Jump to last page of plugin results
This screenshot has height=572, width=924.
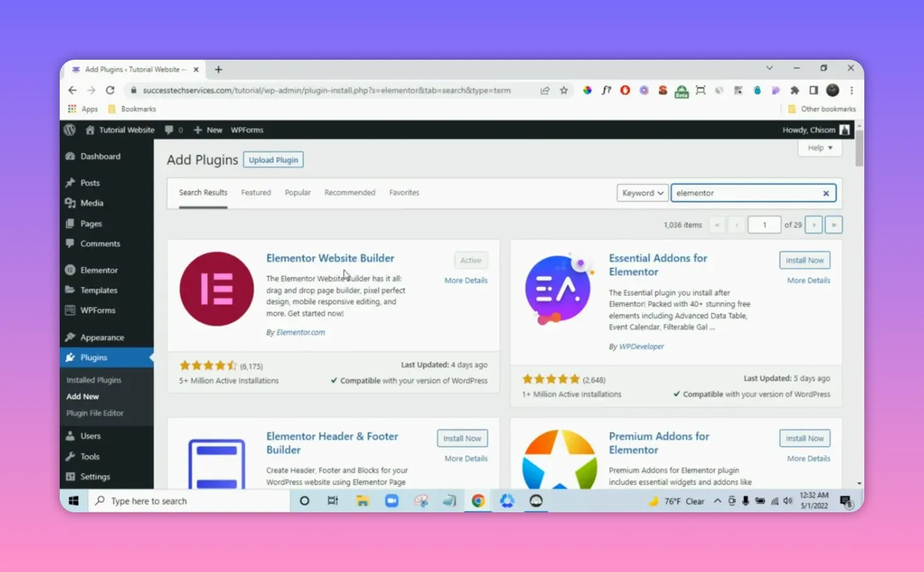[x=834, y=225]
